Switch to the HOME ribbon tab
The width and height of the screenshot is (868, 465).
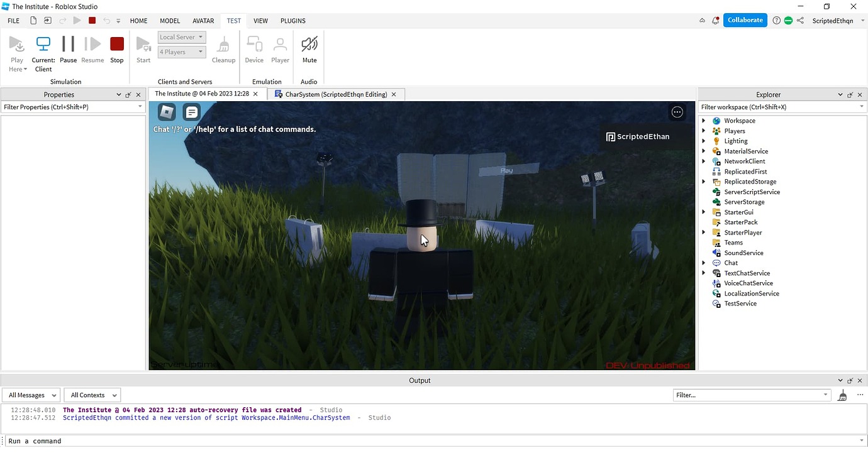(138, 20)
